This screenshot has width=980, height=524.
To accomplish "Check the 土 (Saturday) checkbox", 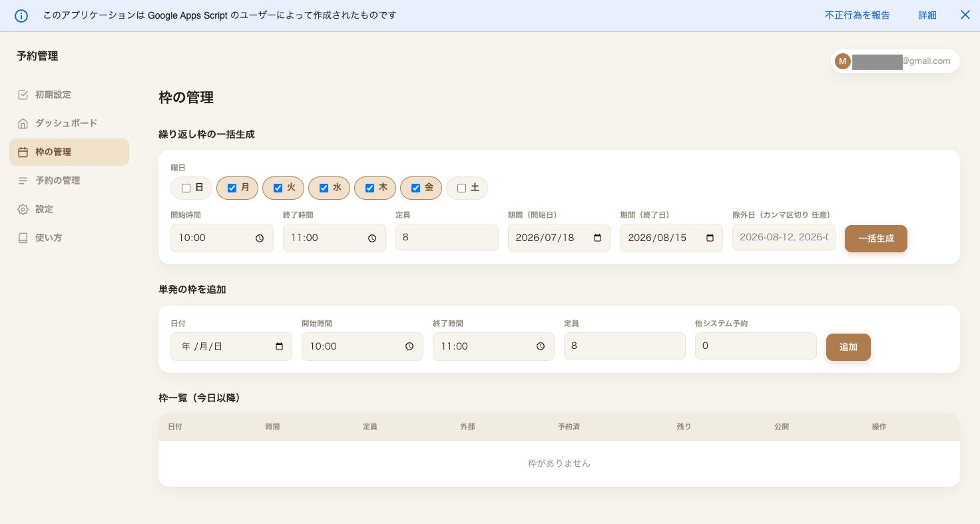I will point(461,188).
